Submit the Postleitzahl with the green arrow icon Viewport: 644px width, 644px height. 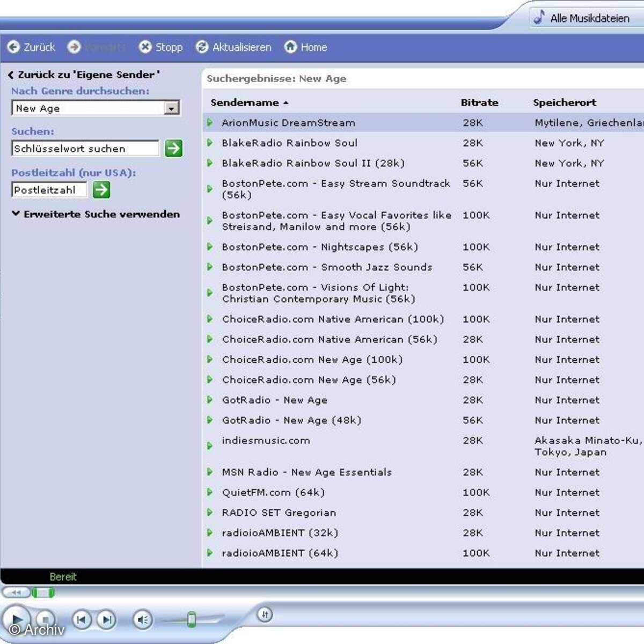pyautogui.click(x=101, y=189)
